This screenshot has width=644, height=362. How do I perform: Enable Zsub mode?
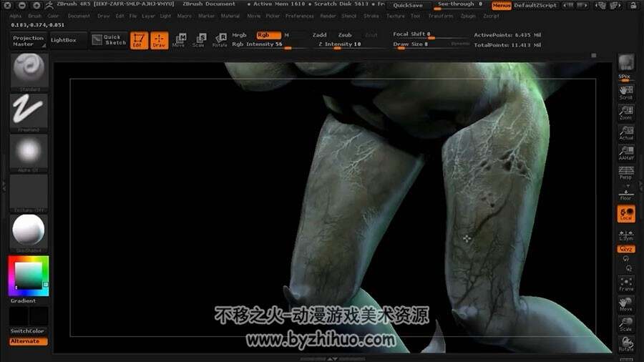(345, 35)
